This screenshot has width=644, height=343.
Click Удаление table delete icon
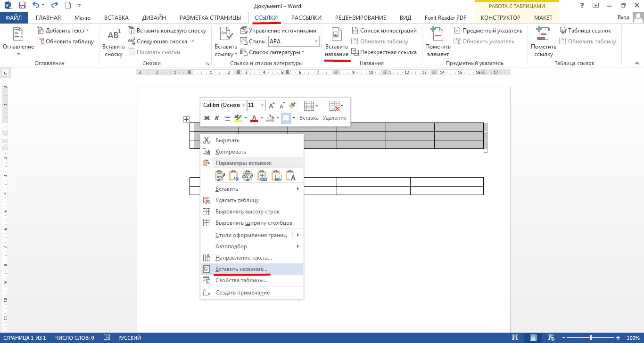click(x=335, y=110)
